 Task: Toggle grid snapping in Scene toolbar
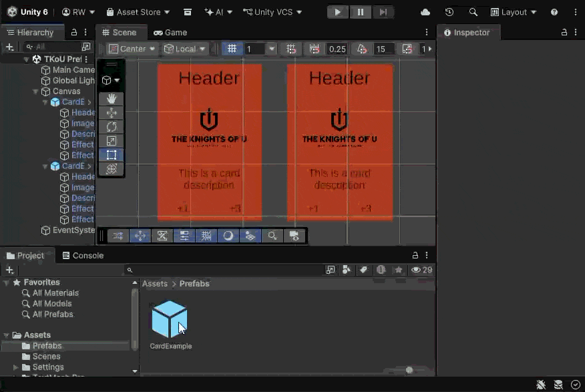click(291, 49)
